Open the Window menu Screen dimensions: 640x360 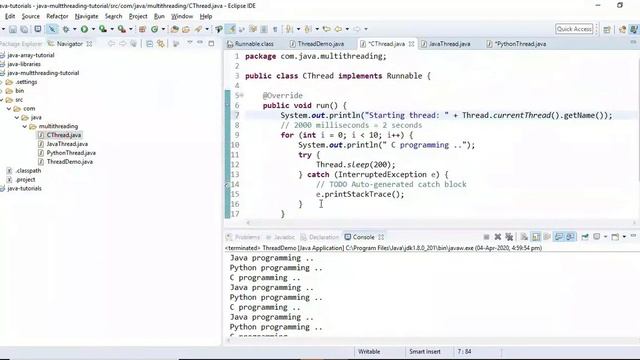pos(182,16)
